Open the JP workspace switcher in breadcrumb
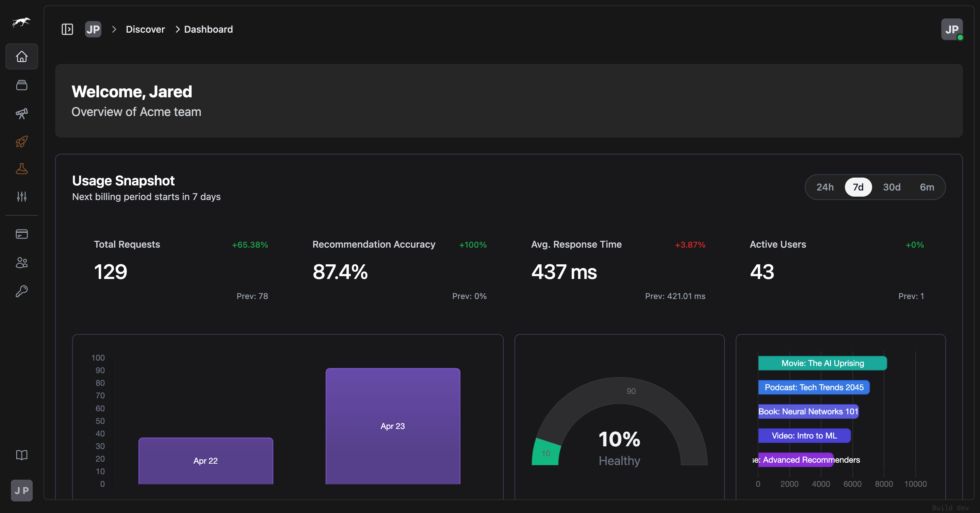Image resolution: width=980 pixels, height=513 pixels. (93, 29)
